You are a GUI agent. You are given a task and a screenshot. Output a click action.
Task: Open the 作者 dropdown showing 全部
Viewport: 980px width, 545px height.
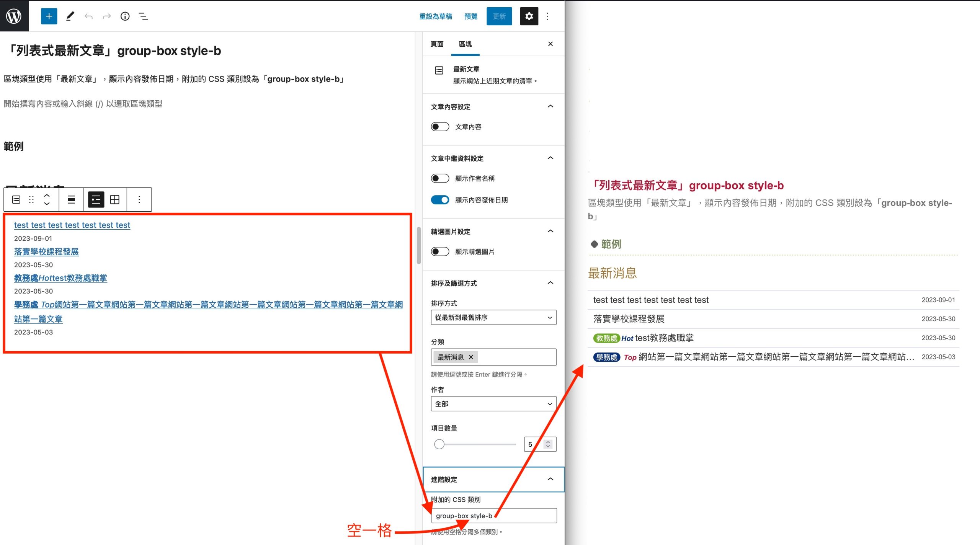point(494,404)
